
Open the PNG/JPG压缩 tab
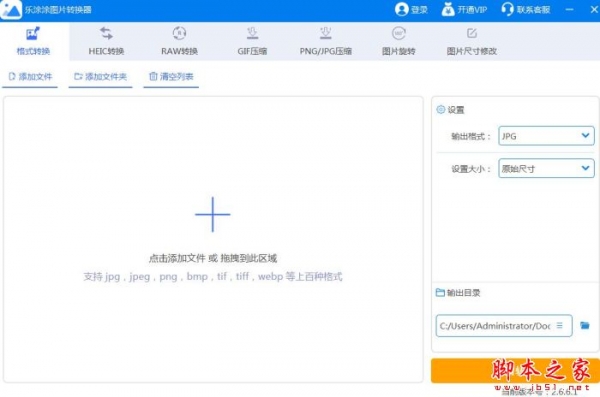326,41
